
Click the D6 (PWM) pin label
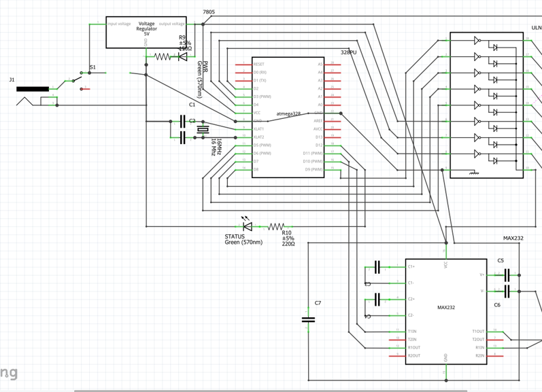pos(262,154)
